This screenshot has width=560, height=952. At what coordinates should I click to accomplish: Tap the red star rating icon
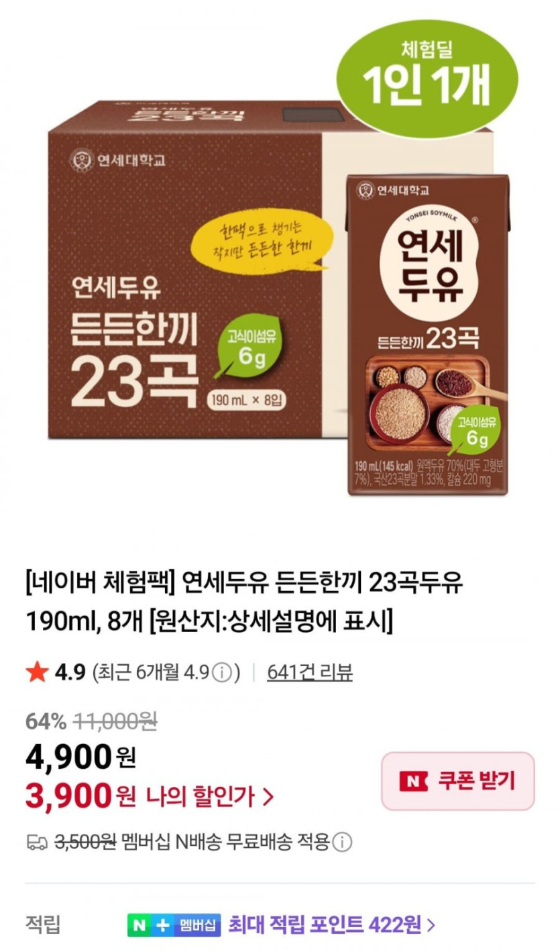tap(36, 672)
